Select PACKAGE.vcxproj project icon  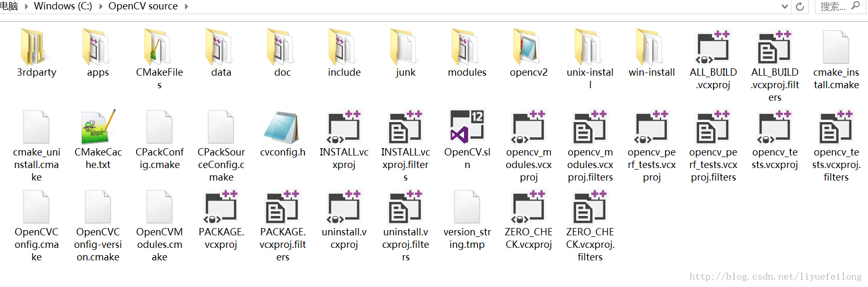(221, 207)
